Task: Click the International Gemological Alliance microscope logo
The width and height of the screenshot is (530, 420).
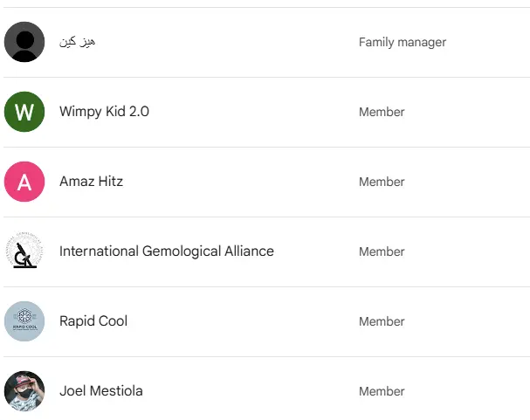Action: coord(24,251)
